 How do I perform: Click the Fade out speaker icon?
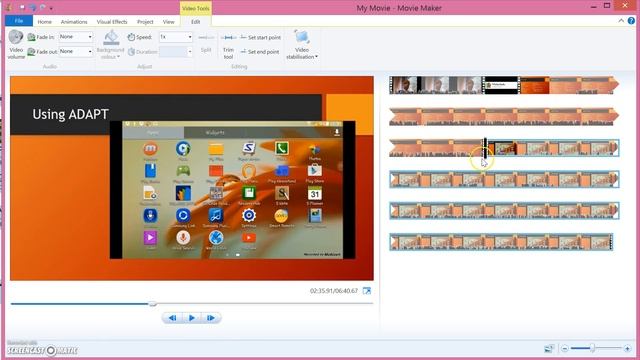[x=31, y=52]
